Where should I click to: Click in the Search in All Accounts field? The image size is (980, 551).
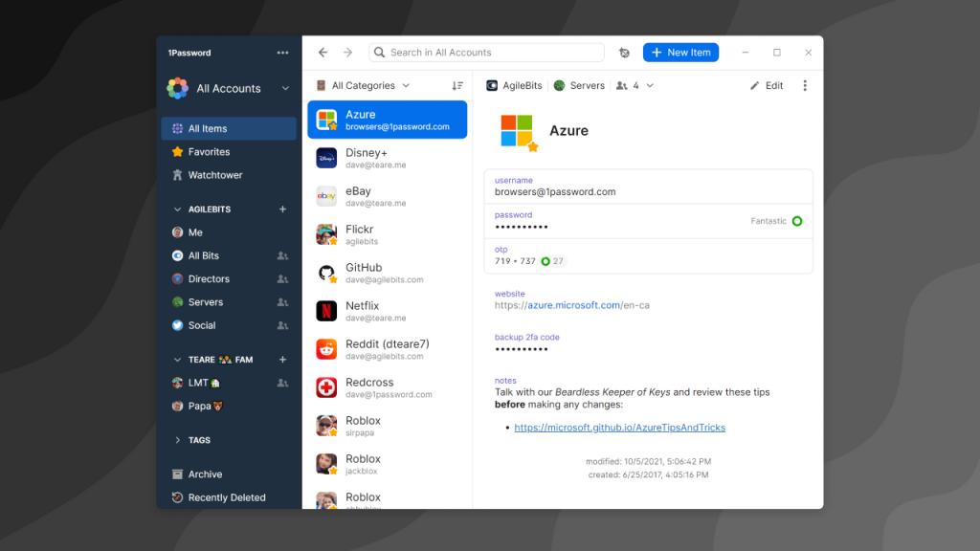point(488,53)
